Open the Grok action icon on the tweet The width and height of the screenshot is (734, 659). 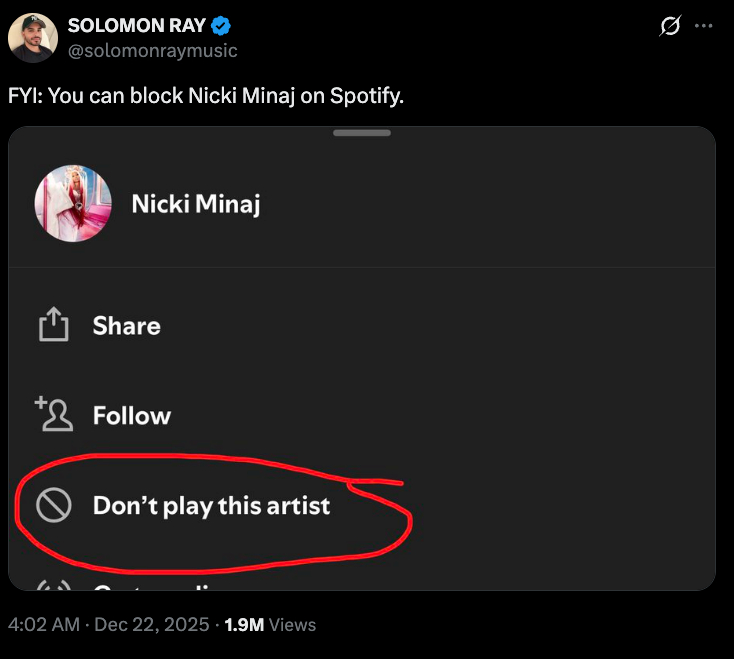tap(669, 26)
